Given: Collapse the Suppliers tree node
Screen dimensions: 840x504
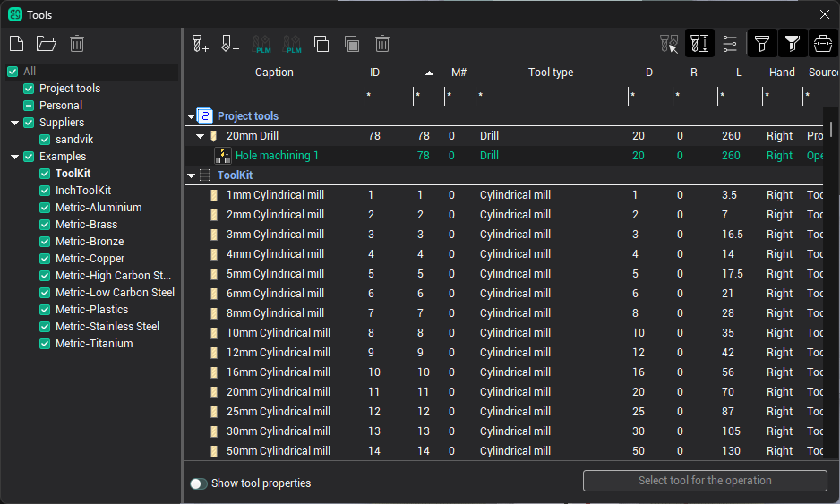Looking at the screenshot, I should point(15,123).
